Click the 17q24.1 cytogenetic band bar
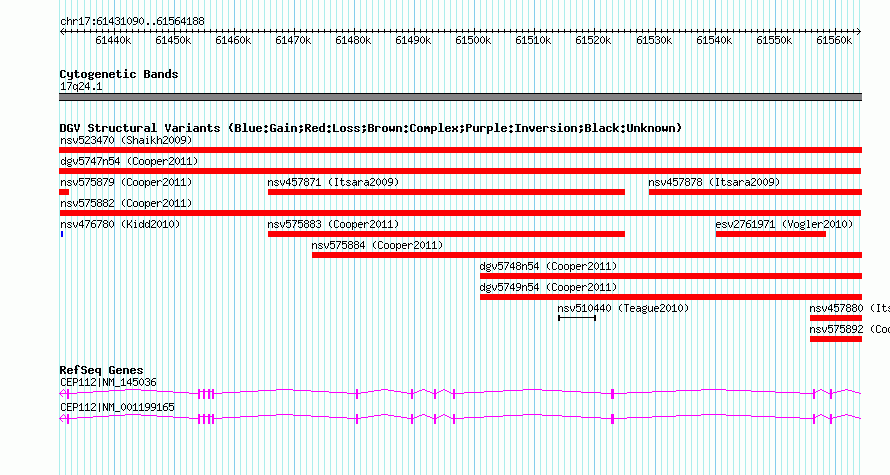The image size is (890, 475). click(460, 97)
